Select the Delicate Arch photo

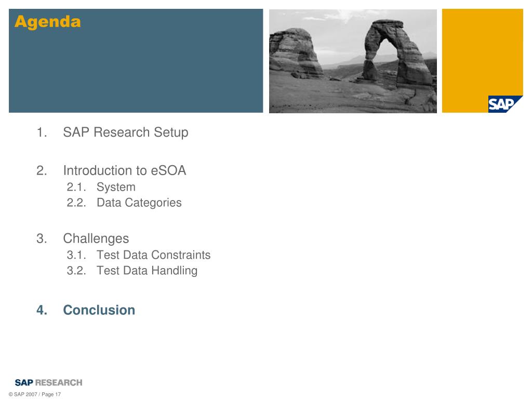coord(353,61)
